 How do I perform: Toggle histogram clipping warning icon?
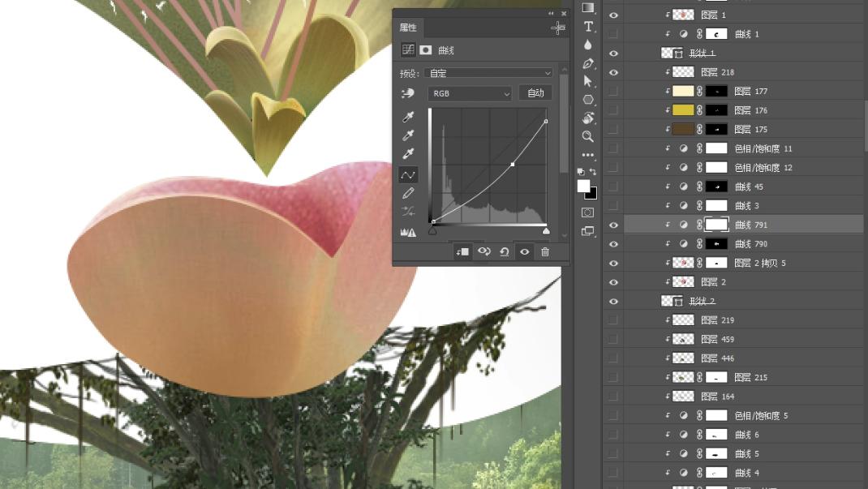pyautogui.click(x=408, y=232)
